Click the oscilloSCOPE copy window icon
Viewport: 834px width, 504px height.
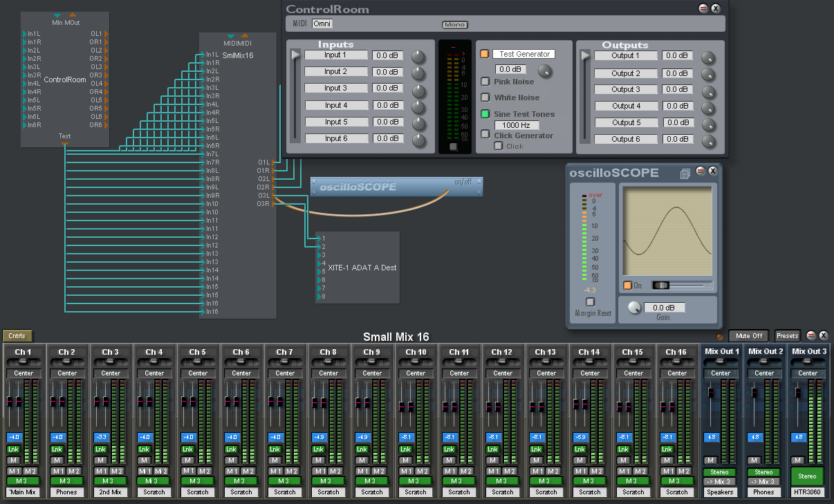click(x=685, y=174)
